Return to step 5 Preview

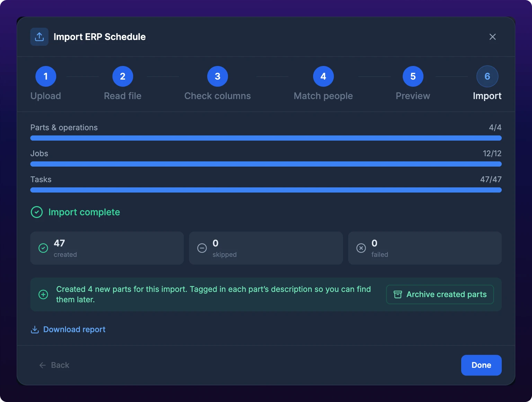(x=413, y=83)
